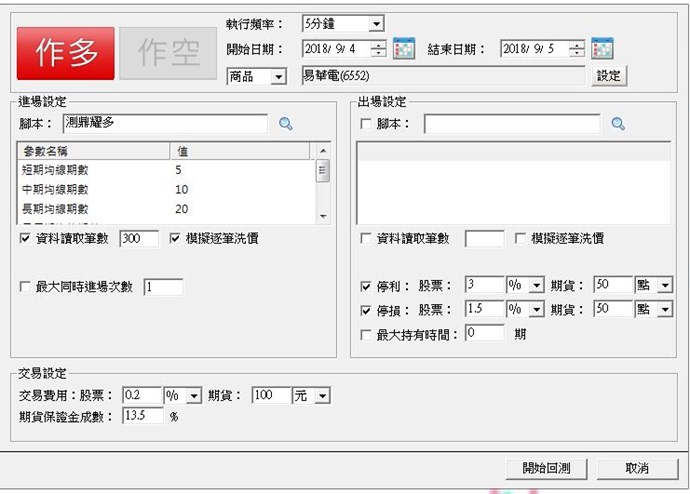The image size is (690, 494).
Task: Click the exit script search magnifier icon
Action: (x=618, y=124)
